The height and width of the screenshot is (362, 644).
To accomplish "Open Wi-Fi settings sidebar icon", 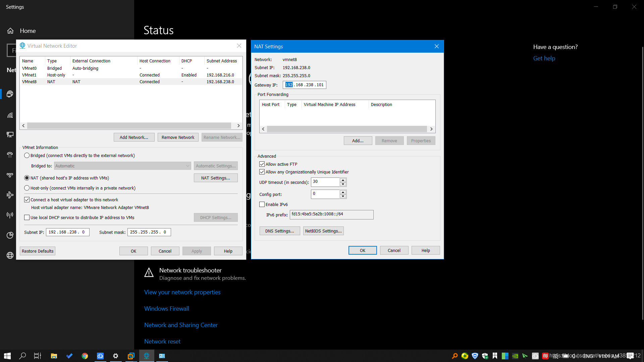I will tap(10, 115).
